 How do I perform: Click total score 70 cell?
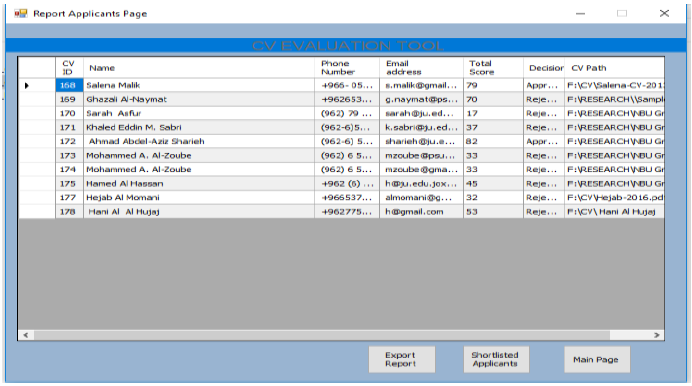point(493,99)
